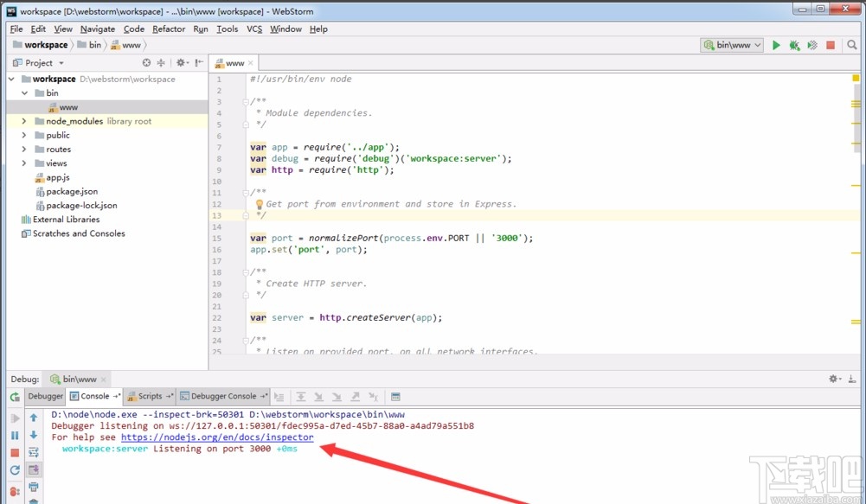Click the scroll from source target icon
This screenshot has width=866, height=504.
click(x=146, y=63)
